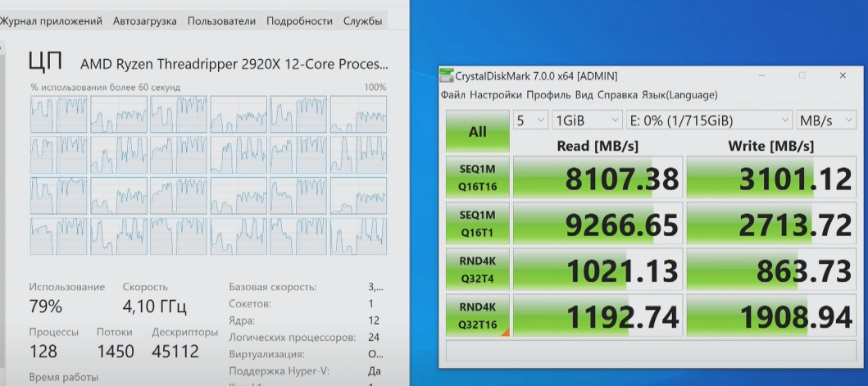Viewport: 868px width, 386px height.
Task: Click the Базовая скорость label
Action: click(x=272, y=287)
